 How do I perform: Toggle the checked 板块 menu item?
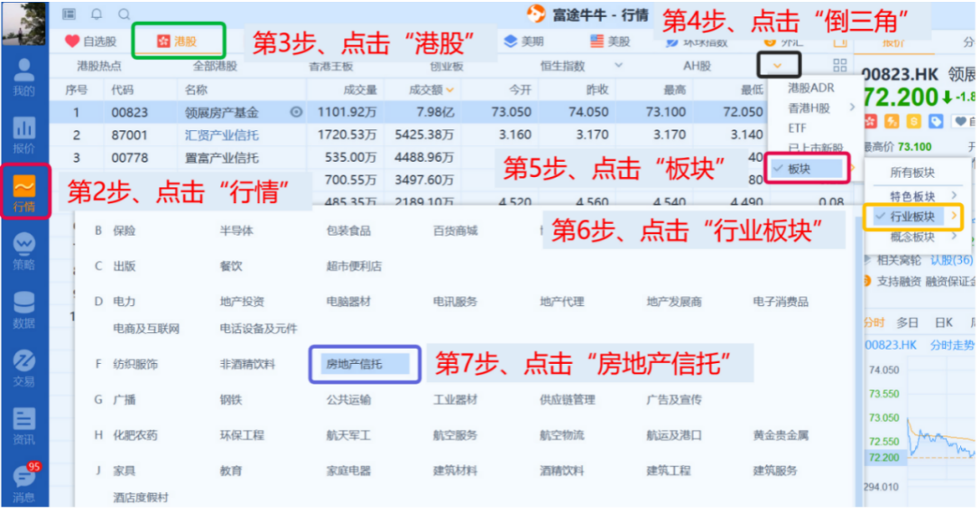(807, 168)
